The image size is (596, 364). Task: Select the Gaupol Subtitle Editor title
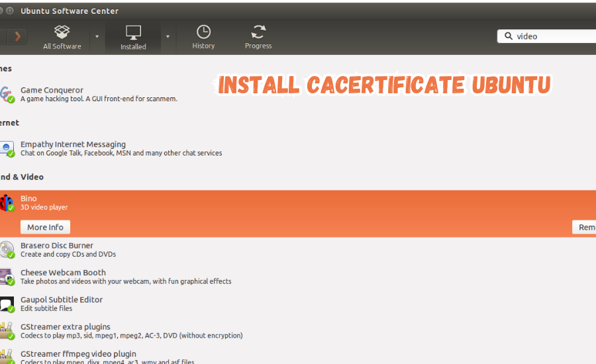tap(62, 300)
